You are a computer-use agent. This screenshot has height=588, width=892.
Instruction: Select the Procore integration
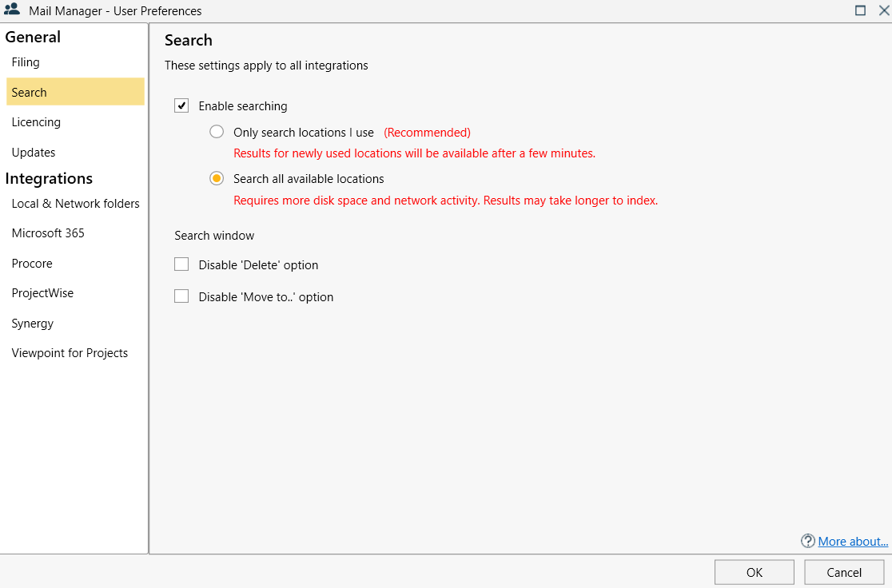pyautogui.click(x=32, y=263)
